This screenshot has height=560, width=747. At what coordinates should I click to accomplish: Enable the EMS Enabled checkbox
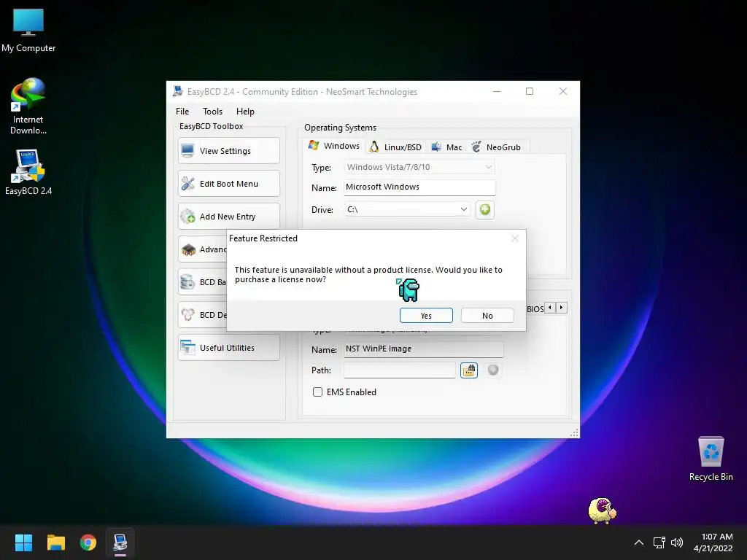point(318,392)
